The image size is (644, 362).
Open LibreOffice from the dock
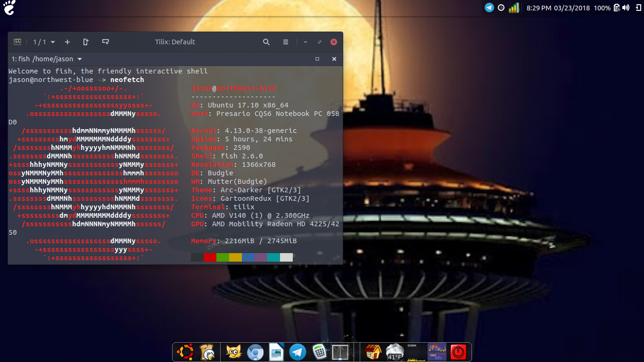(276, 352)
